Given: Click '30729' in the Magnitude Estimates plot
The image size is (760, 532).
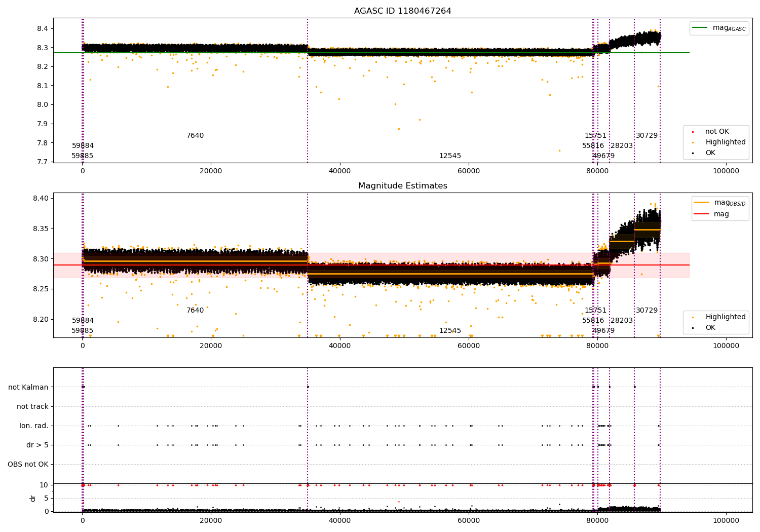Looking at the screenshot, I should point(647,311).
